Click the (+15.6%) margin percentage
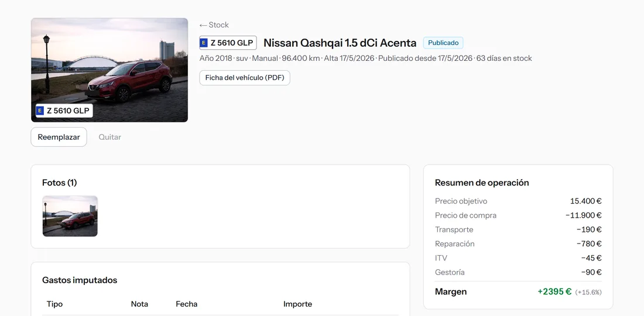This screenshot has width=644, height=316. pos(588,292)
